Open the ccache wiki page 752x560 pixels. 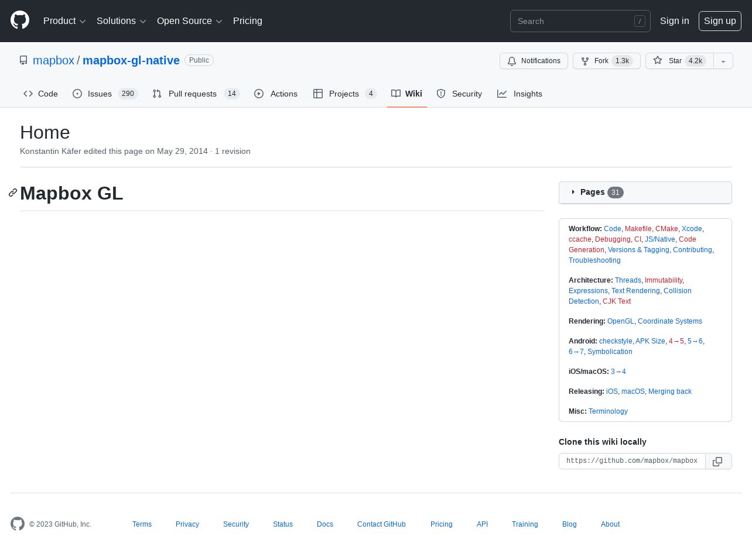point(580,239)
